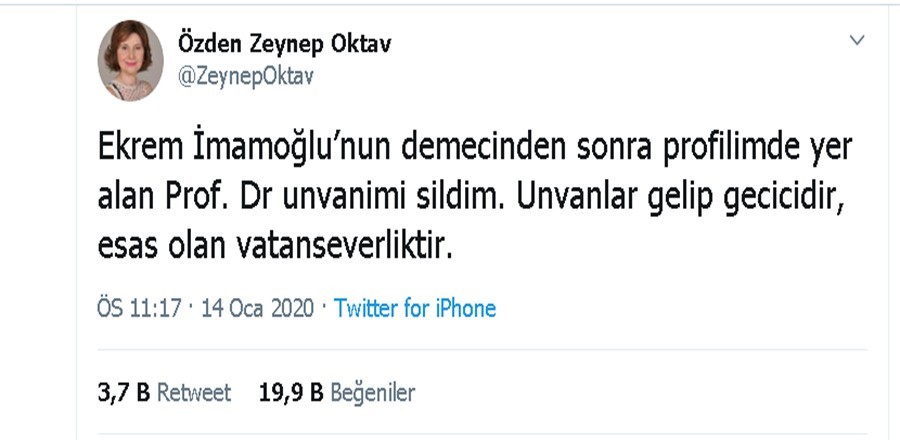This screenshot has width=900, height=440.
Task: Click the word vatanseverliktir in the tweet
Action: (344, 247)
